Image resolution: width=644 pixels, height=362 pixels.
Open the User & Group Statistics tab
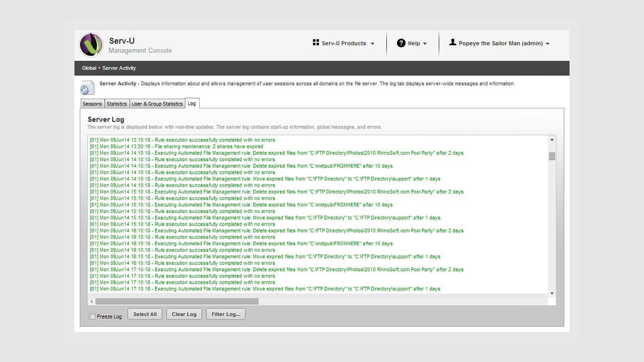156,104
